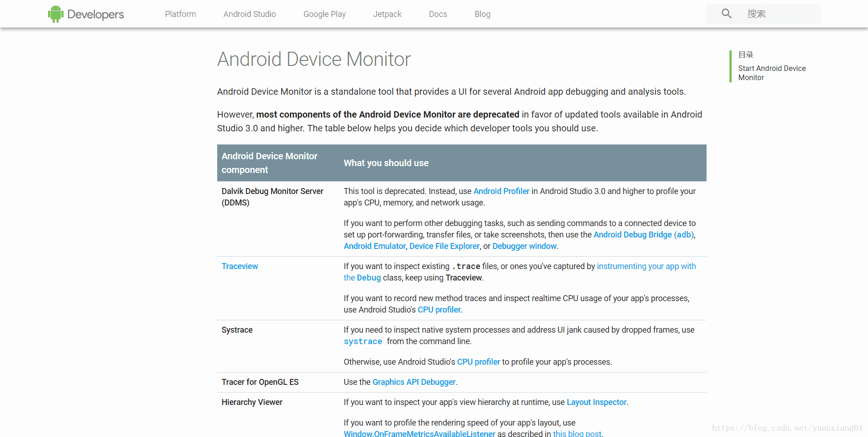Open the Layout Inspector link
868x437 pixels.
[596, 402]
